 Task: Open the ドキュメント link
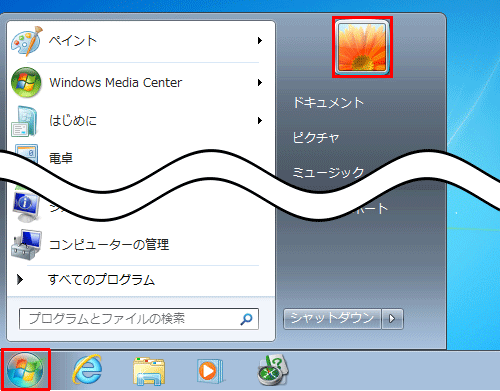(x=328, y=102)
